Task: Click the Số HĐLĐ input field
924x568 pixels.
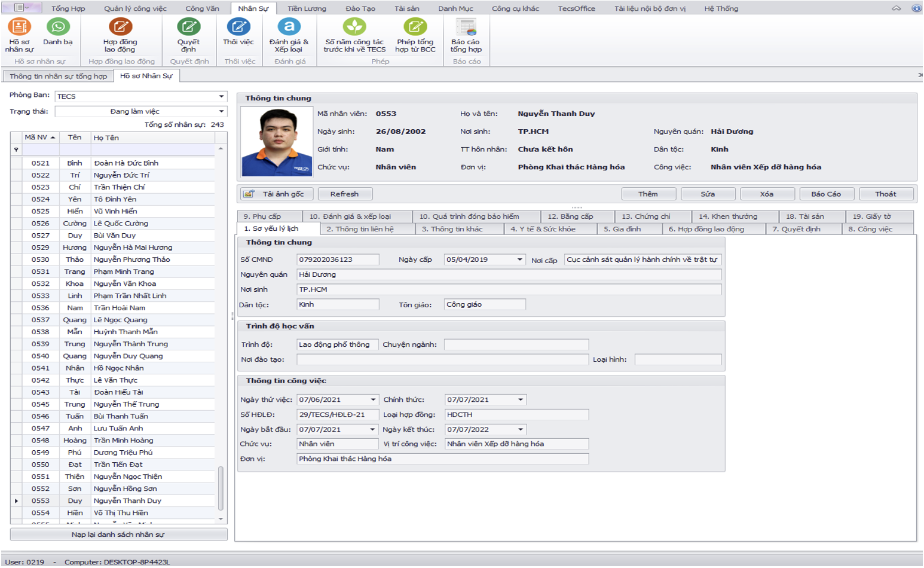Action: coord(338,414)
